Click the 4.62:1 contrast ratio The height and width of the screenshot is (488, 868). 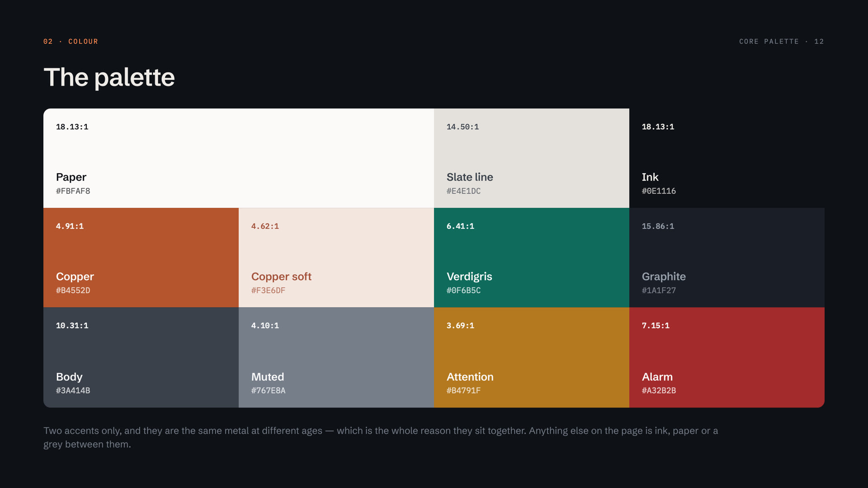point(265,226)
